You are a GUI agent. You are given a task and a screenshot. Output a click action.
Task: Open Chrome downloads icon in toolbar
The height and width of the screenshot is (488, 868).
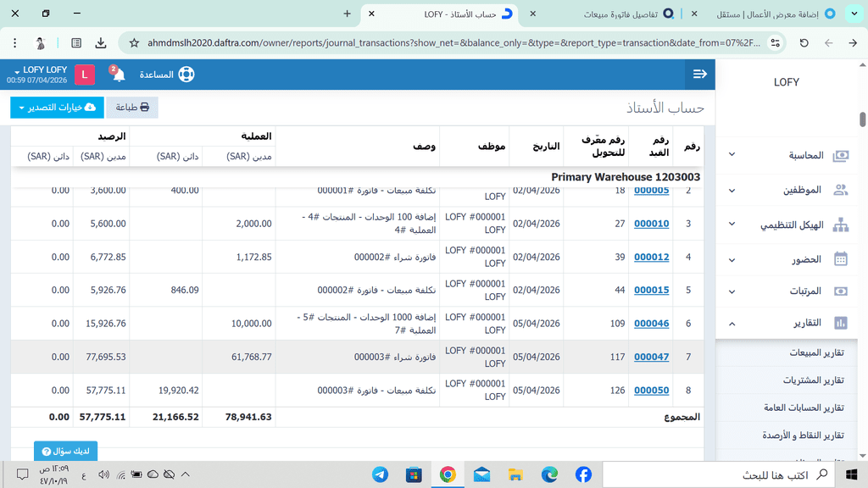click(x=101, y=42)
